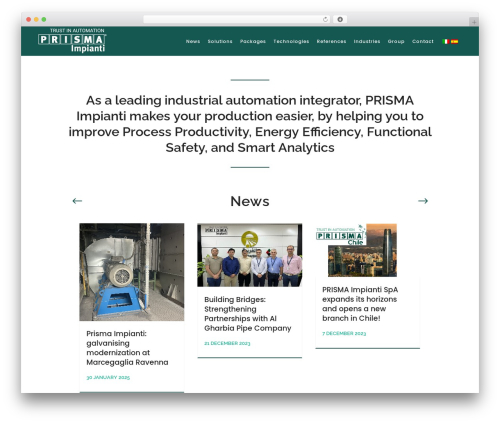Open the News menu item
The image size is (500, 423).
point(193,41)
